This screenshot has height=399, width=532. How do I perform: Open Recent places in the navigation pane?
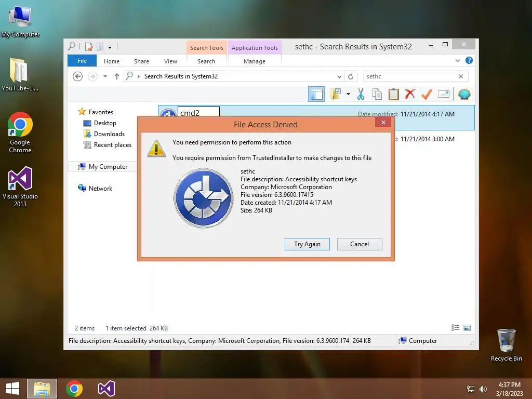tap(112, 145)
